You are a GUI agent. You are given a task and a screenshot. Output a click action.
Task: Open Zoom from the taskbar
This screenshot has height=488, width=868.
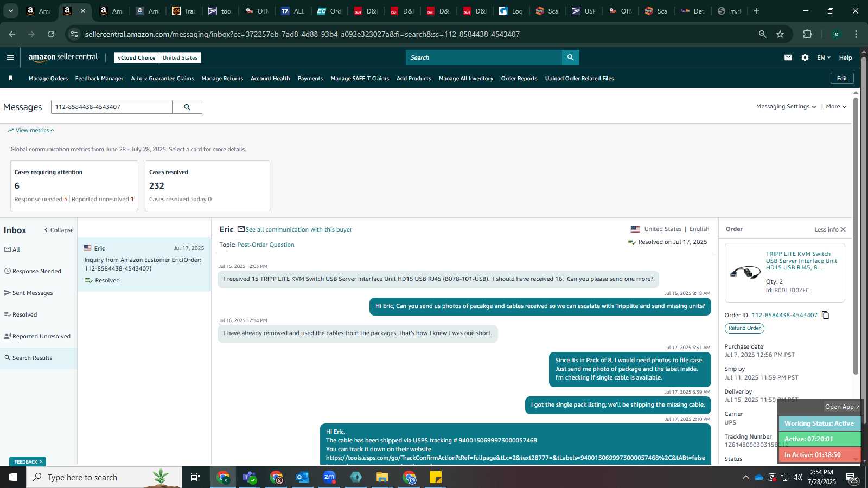tap(329, 477)
